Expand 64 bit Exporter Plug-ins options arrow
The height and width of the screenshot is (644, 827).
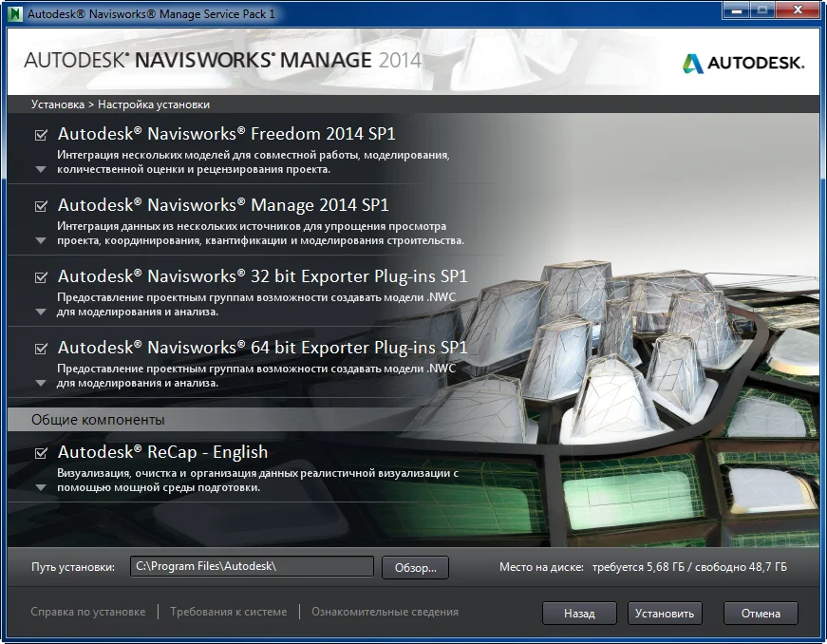click(x=40, y=384)
